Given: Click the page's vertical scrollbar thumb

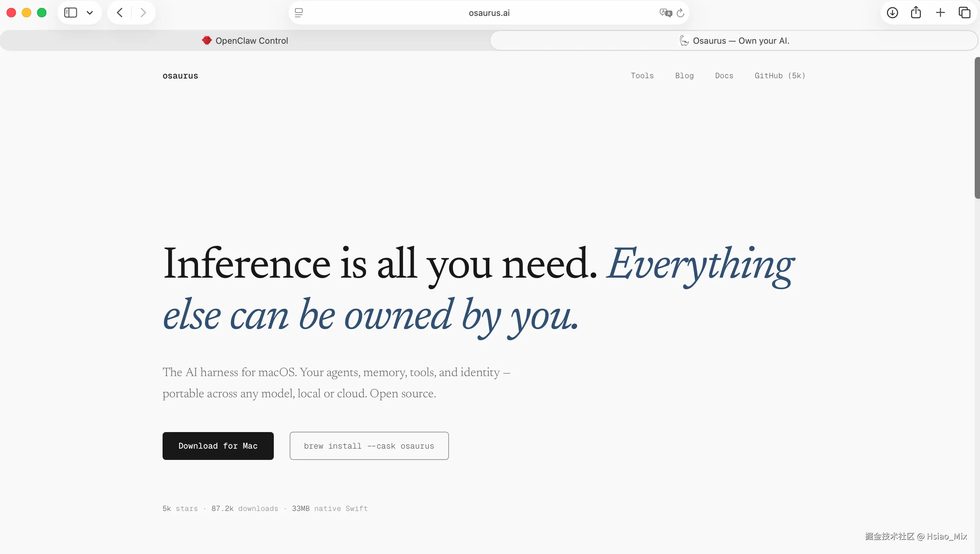Looking at the screenshot, I should 977,128.
